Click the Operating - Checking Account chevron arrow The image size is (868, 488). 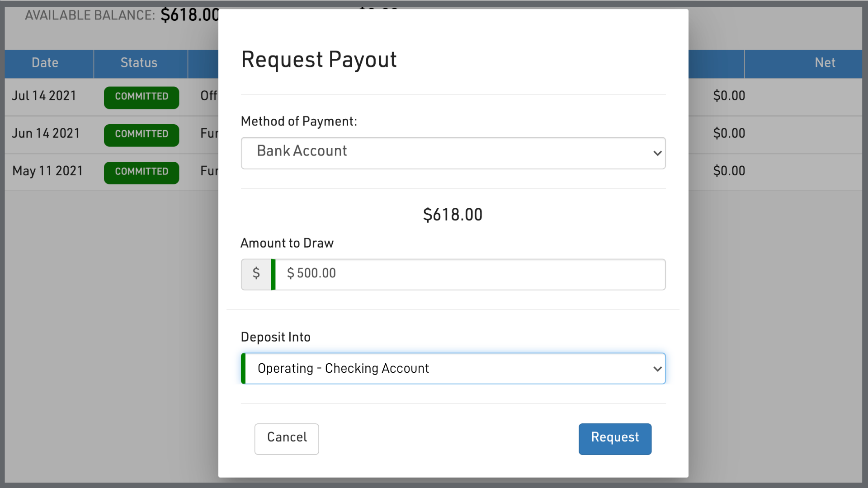point(657,369)
